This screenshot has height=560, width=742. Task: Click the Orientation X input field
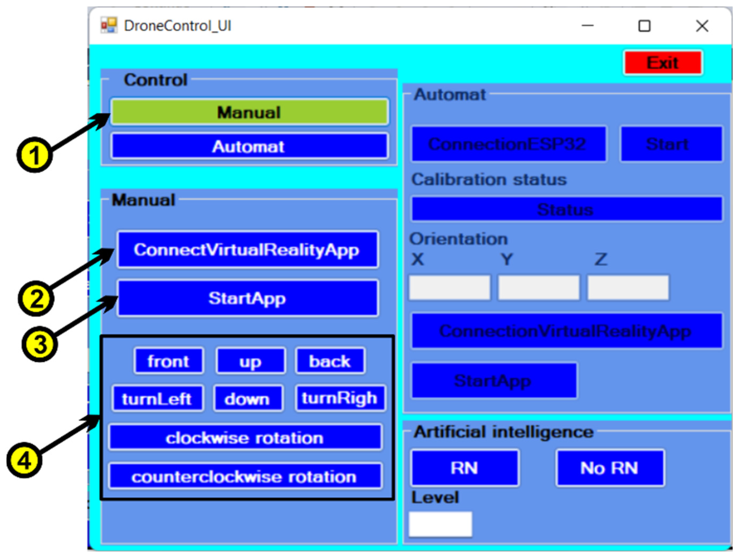449,287
